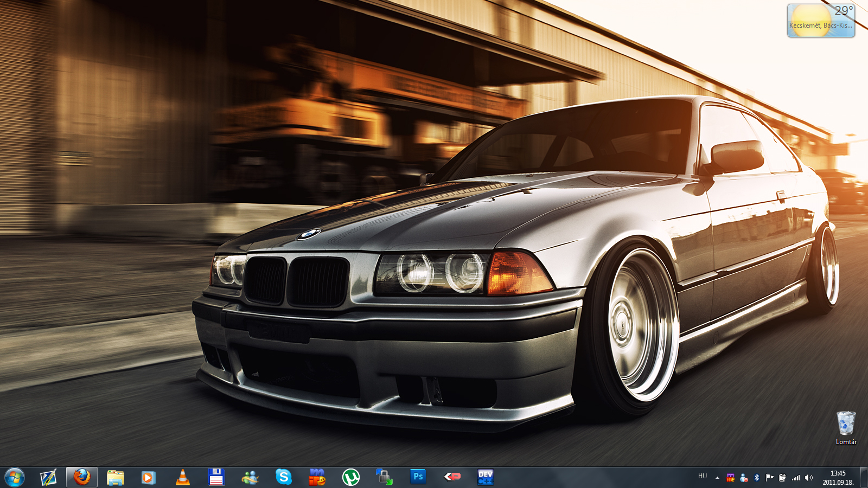Click the red arrow app icon in taskbar
868x488 pixels.
(x=452, y=477)
